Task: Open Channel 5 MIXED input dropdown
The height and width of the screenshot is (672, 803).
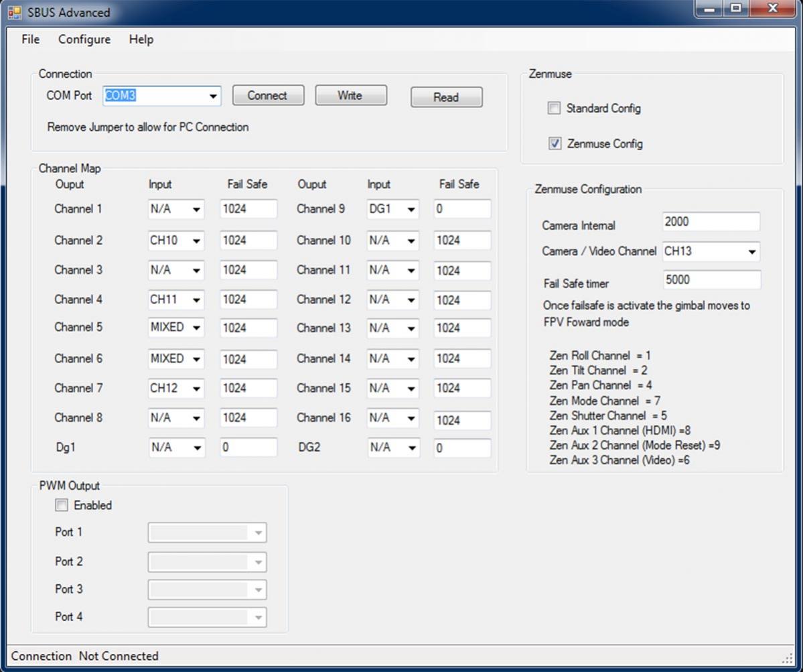Action: (196, 328)
